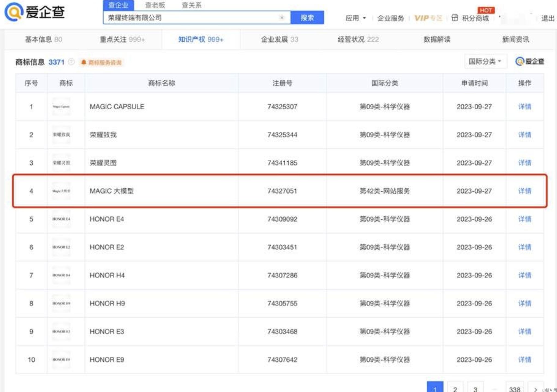Open the VIP专区 link
Image resolution: width=557 pixels, height=392 pixels.
pyautogui.click(x=428, y=18)
